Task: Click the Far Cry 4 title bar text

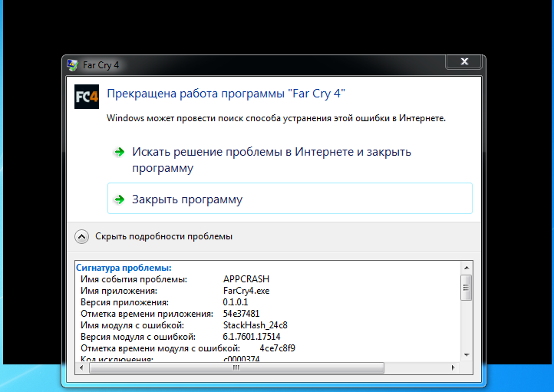Action: point(101,65)
